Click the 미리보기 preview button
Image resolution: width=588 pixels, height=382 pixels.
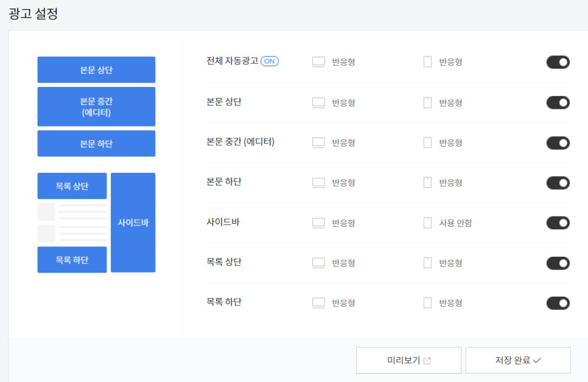409,360
